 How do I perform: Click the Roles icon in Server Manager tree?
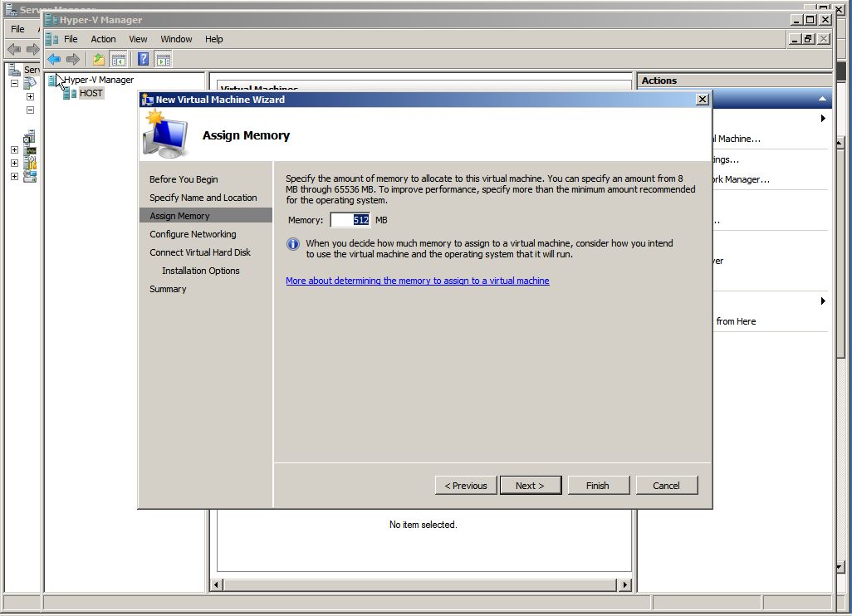point(30,83)
